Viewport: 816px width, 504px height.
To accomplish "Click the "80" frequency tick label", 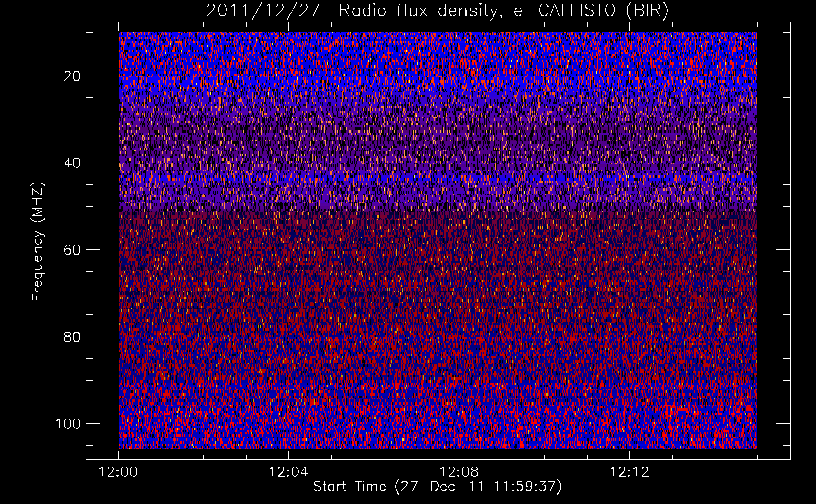I will pyautogui.click(x=73, y=337).
